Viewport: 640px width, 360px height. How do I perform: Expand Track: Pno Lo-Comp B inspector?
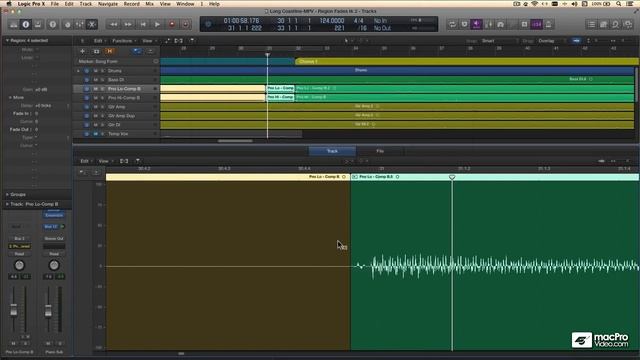(x=7, y=204)
